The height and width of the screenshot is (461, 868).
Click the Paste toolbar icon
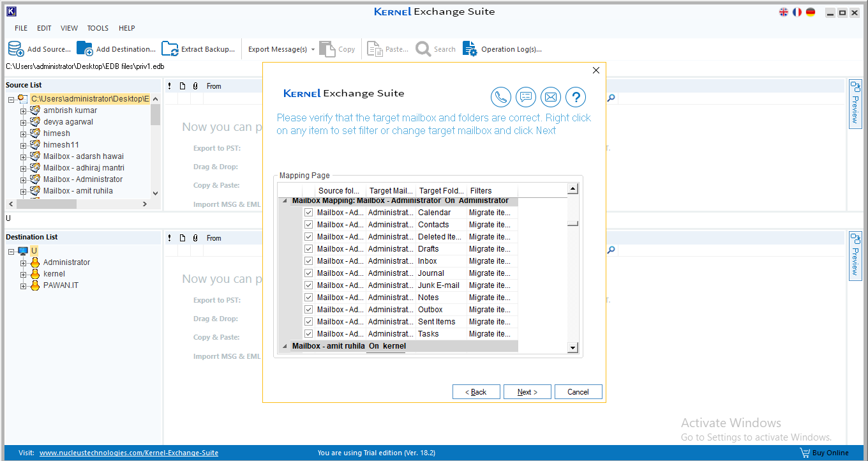(x=375, y=49)
